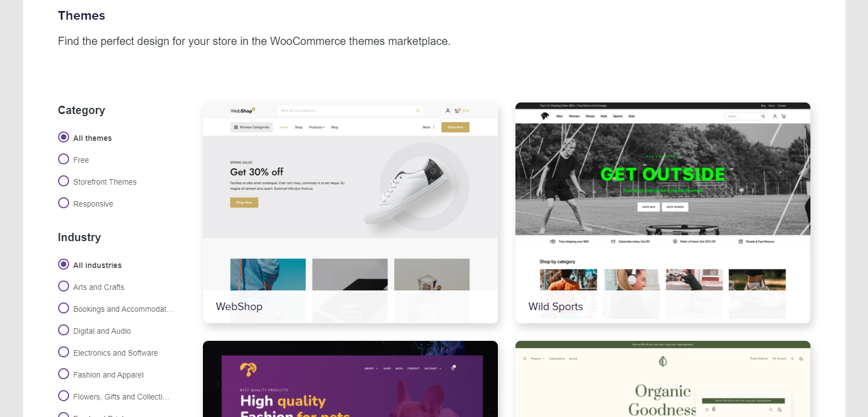Select Flowers, Gifts and Collectibles industry
868x417 pixels.
click(64, 396)
